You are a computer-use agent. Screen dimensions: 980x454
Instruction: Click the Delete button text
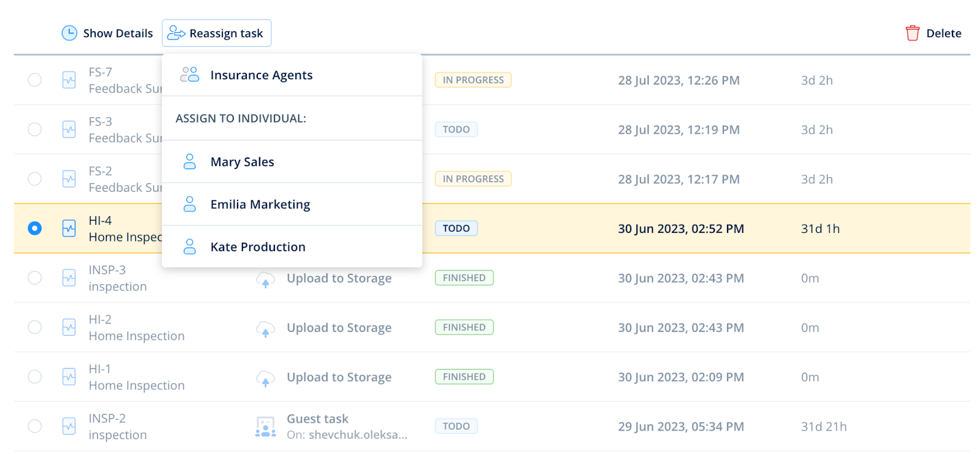[943, 33]
